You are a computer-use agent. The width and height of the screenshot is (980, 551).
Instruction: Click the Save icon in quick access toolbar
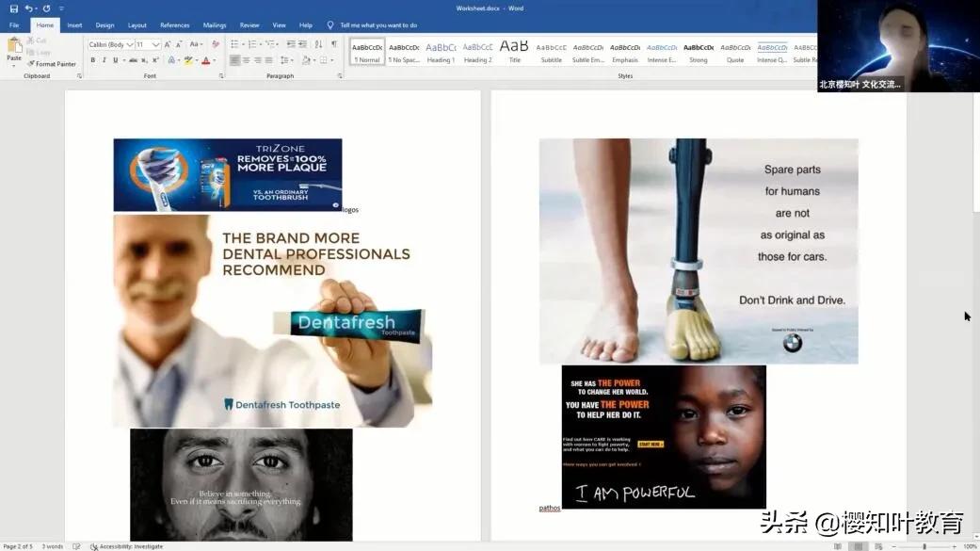13,8
